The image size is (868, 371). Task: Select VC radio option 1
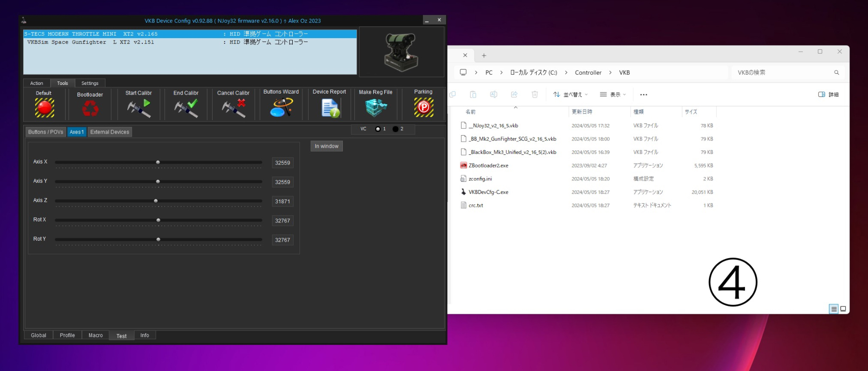378,129
